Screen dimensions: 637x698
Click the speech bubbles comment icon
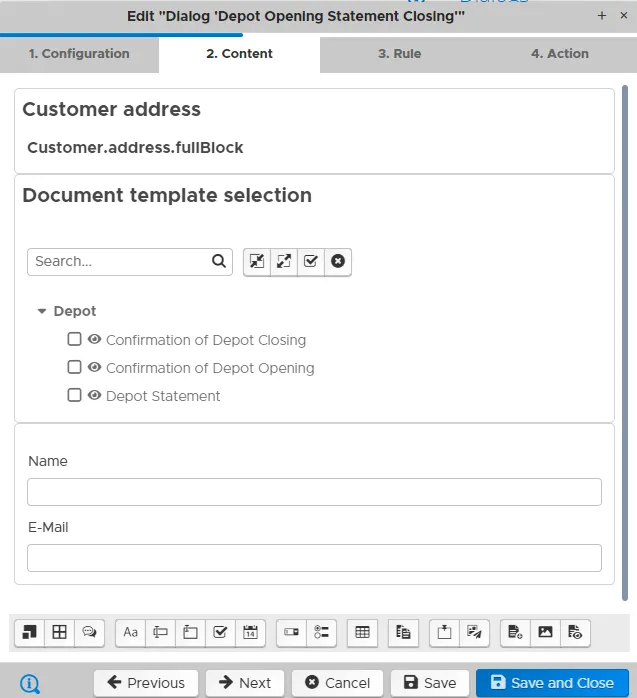coord(89,632)
